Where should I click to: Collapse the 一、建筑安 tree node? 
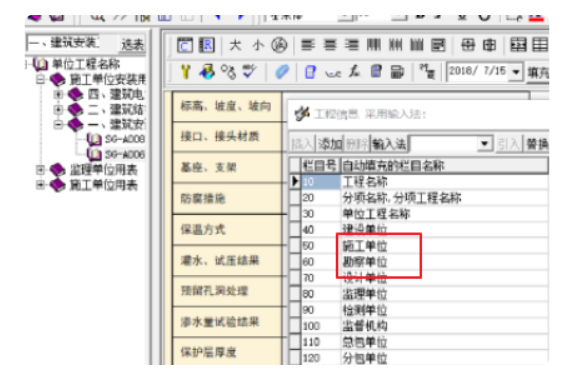tap(58, 124)
